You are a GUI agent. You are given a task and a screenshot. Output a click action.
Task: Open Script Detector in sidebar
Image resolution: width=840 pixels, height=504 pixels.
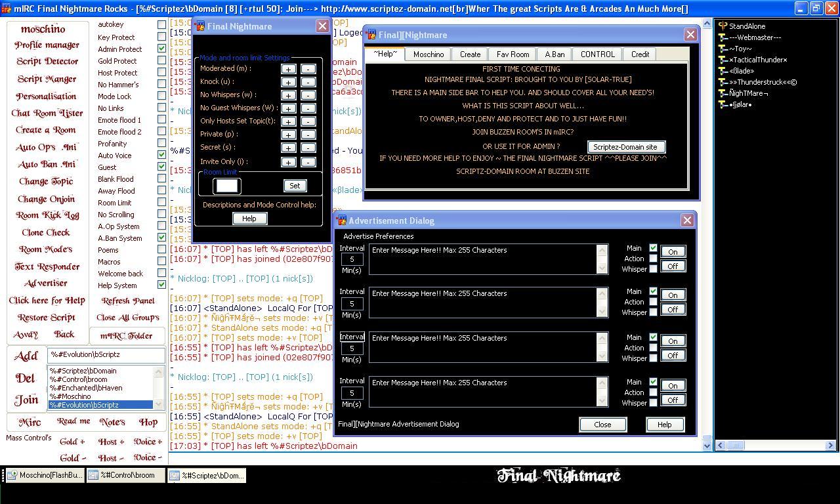coord(47,62)
